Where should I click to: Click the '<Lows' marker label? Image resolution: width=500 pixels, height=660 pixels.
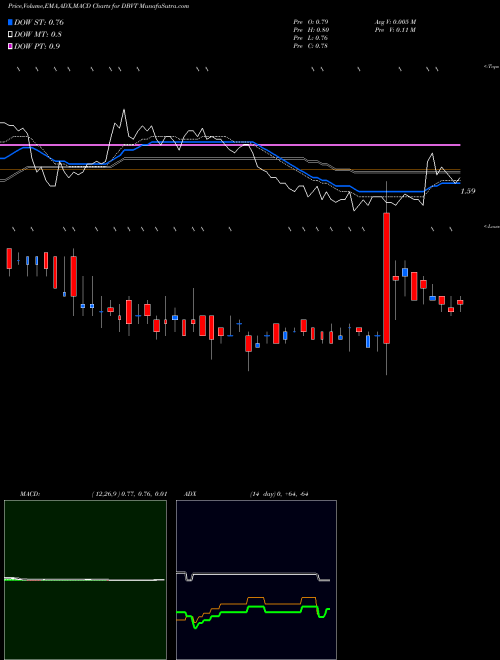pyautogui.click(x=492, y=226)
